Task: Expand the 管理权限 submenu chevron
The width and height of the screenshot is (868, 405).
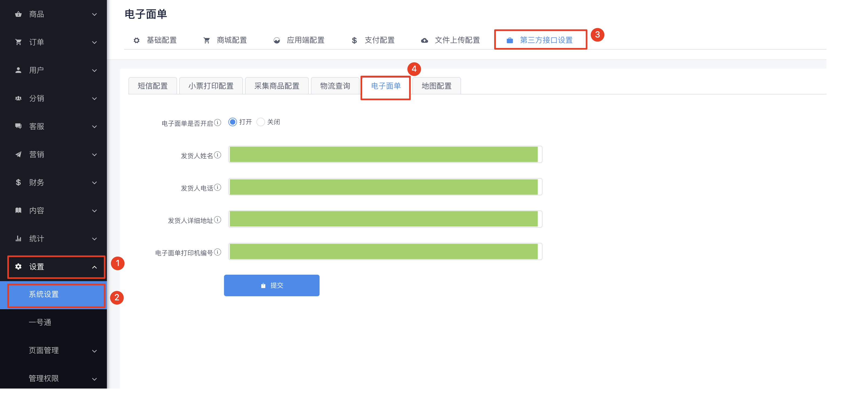Action: pyautogui.click(x=94, y=379)
